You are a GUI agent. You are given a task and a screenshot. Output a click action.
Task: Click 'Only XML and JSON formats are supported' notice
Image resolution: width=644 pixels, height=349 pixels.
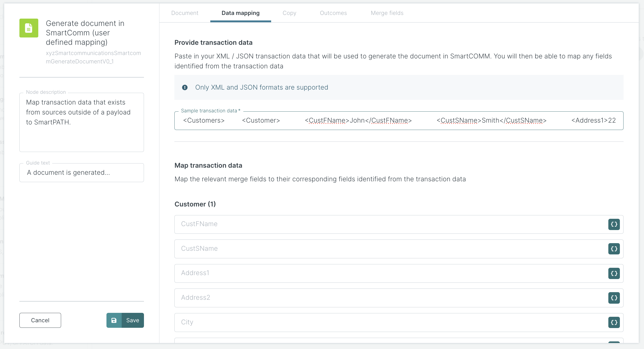(x=261, y=88)
